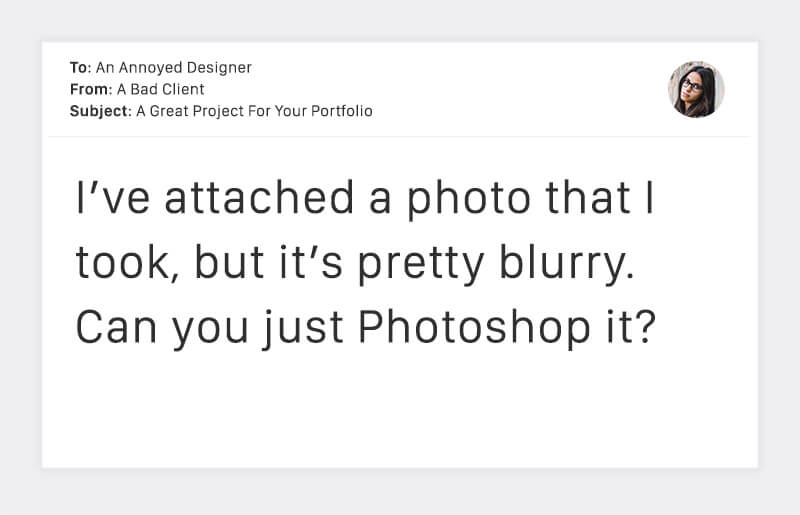Screen dimensions: 800x515
Task: Select the recipient "An Annoyed Designer"
Action: click(173, 68)
